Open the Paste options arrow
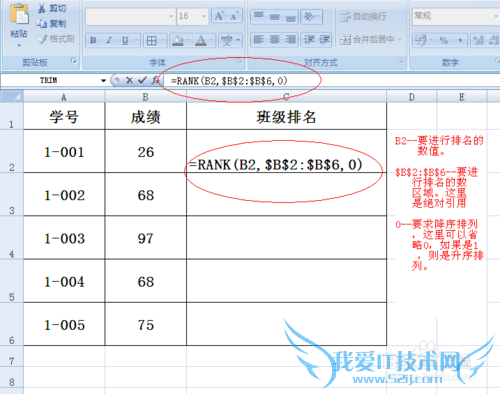 click(x=19, y=45)
